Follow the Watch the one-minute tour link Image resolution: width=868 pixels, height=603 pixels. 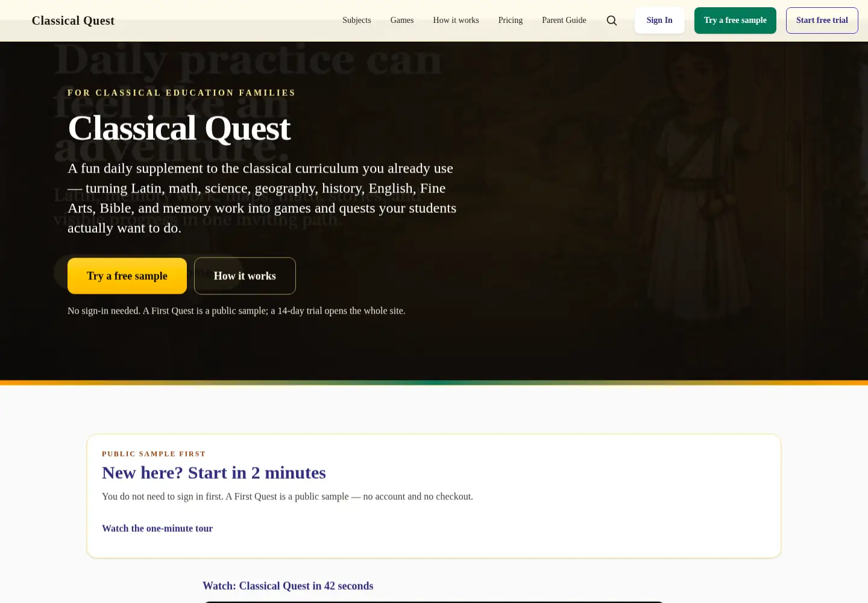point(157,528)
